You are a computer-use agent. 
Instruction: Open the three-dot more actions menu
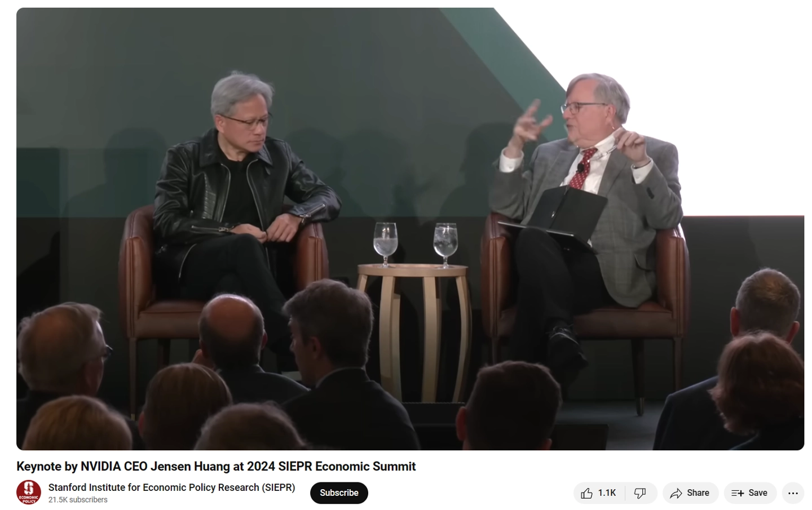click(x=793, y=493)
